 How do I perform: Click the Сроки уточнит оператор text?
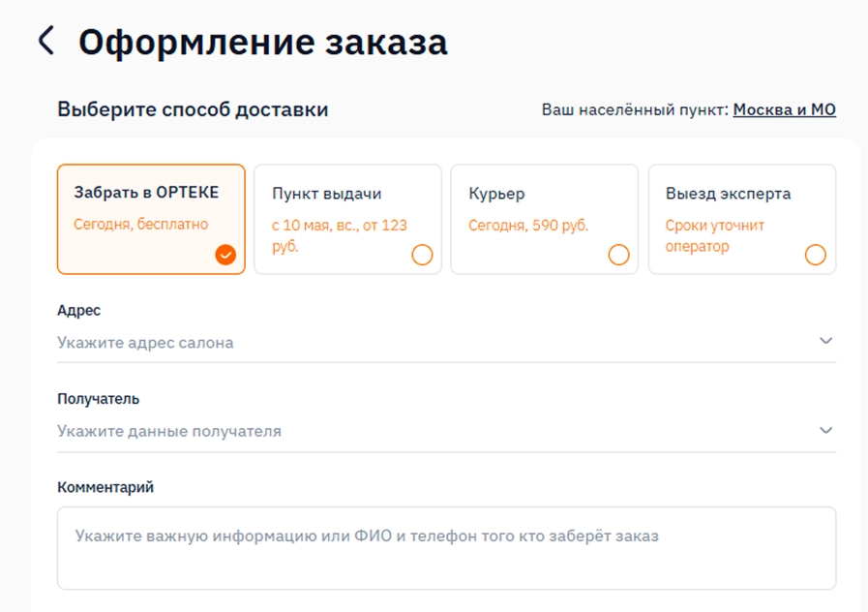point(715,235)
